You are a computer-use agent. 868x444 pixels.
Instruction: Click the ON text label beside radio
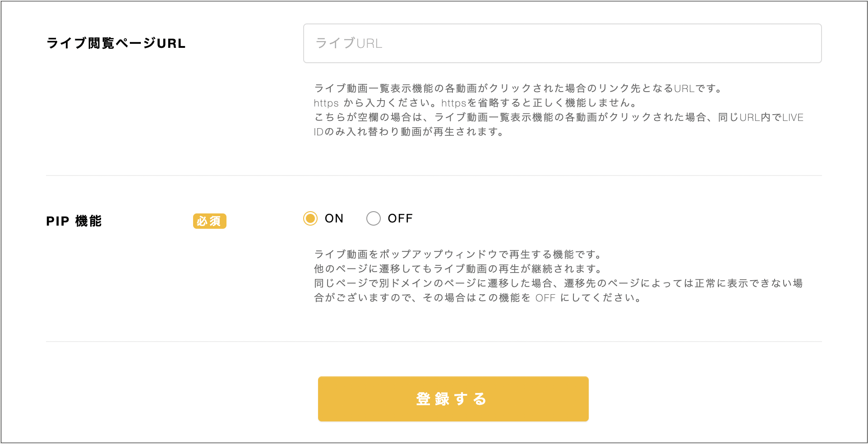(x=334, y=218)
